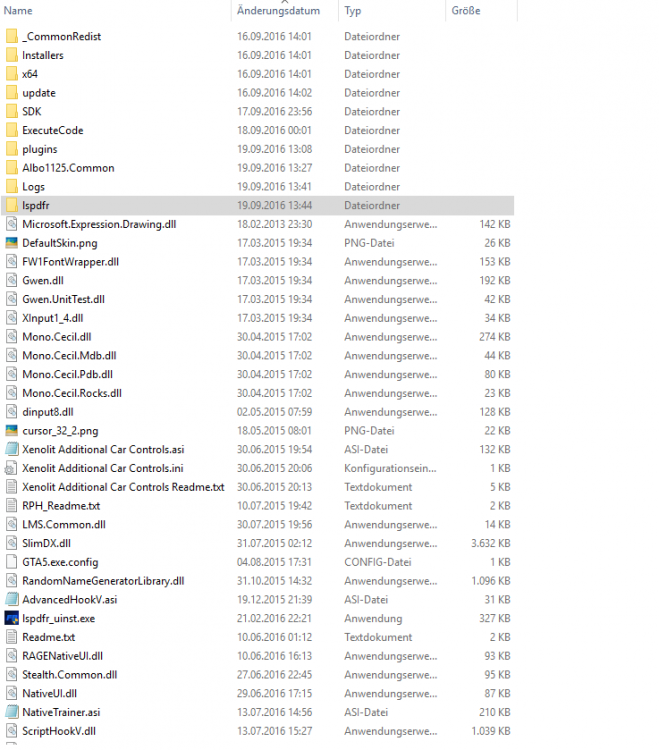Image resolution: width=659 pixels, height=750 pixels.
Task: Click the lspdfr_uinst.exe application icon
Action: click(x=11, y=618)
